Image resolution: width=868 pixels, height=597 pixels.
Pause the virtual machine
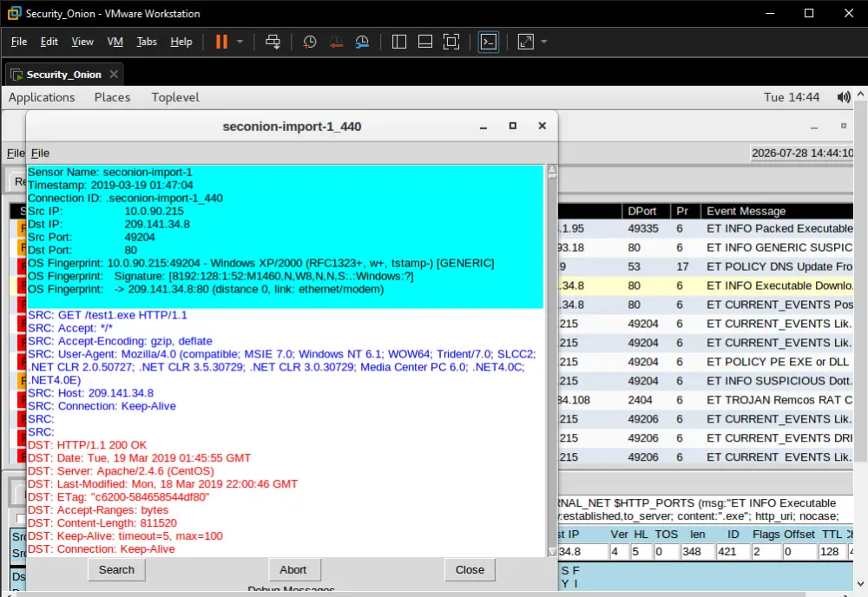click(x=221, y=42)
